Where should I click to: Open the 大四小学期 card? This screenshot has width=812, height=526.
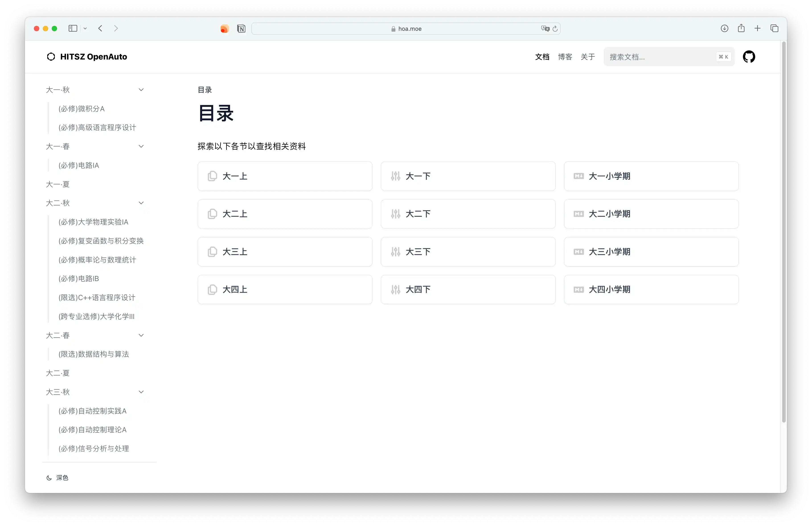point(651,290)
